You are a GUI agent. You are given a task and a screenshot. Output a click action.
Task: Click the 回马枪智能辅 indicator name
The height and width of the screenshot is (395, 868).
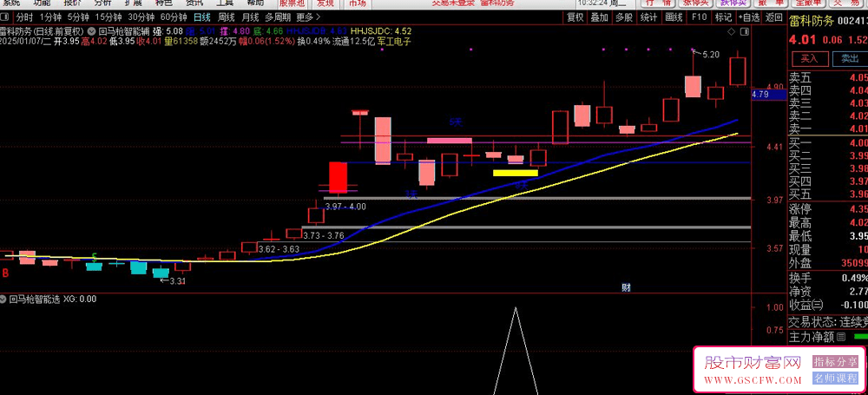coord(125,31)
